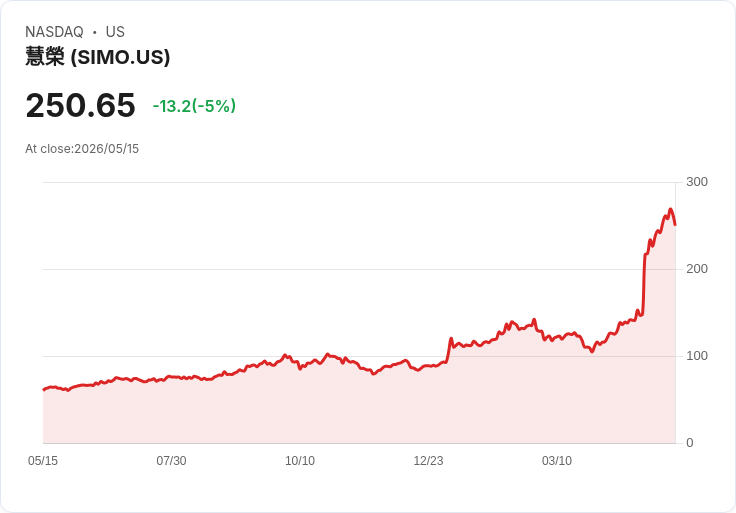Click the 200 y-axis value label
This screenshot has height=513, width=736.
(697, 269)
